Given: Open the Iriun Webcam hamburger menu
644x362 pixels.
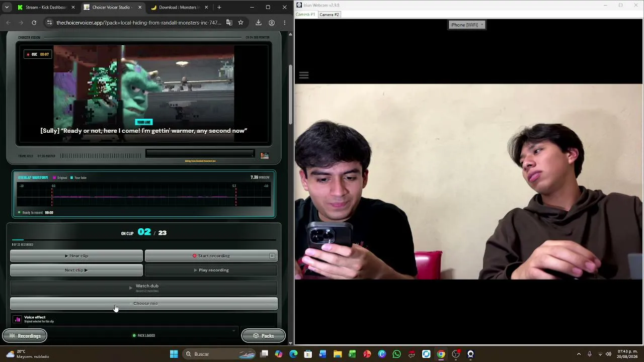Looking at the screenshot, I should (x=304, y=75).
